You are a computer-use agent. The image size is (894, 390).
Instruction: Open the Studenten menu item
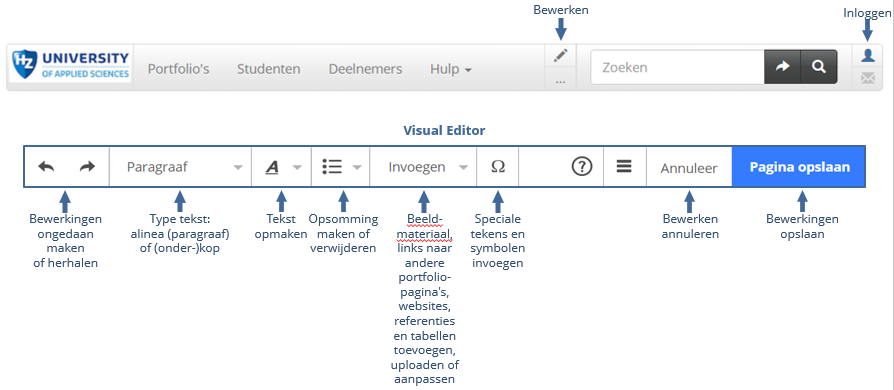click(269, 69)
